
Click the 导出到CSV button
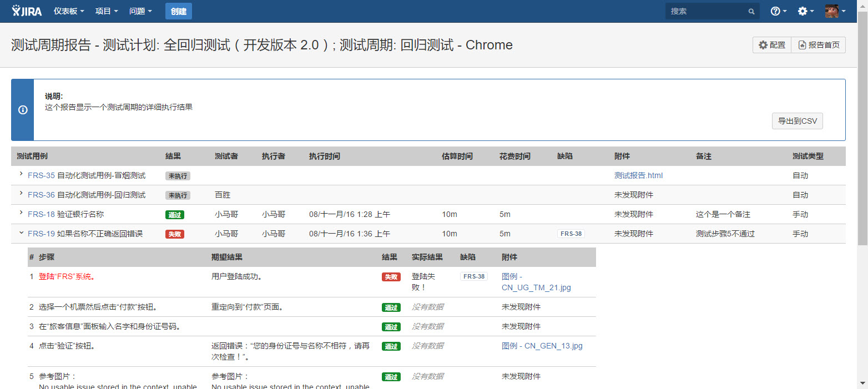click(797, 121)
